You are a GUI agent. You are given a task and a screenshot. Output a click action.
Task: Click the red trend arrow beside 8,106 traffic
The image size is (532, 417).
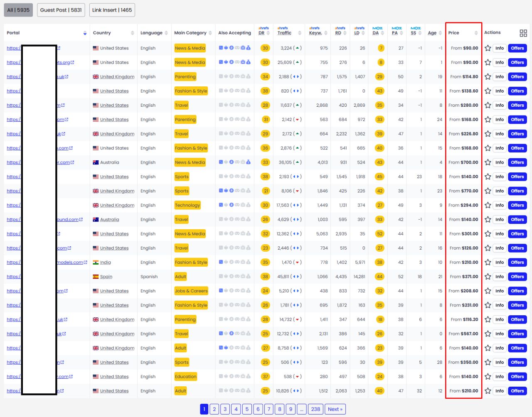pos(298,191)
